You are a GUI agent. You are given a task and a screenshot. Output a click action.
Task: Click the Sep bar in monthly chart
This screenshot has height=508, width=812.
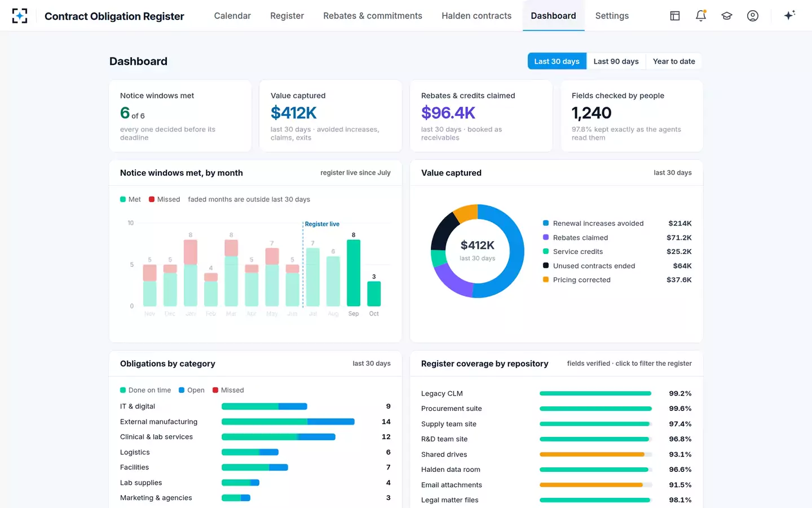354,273
